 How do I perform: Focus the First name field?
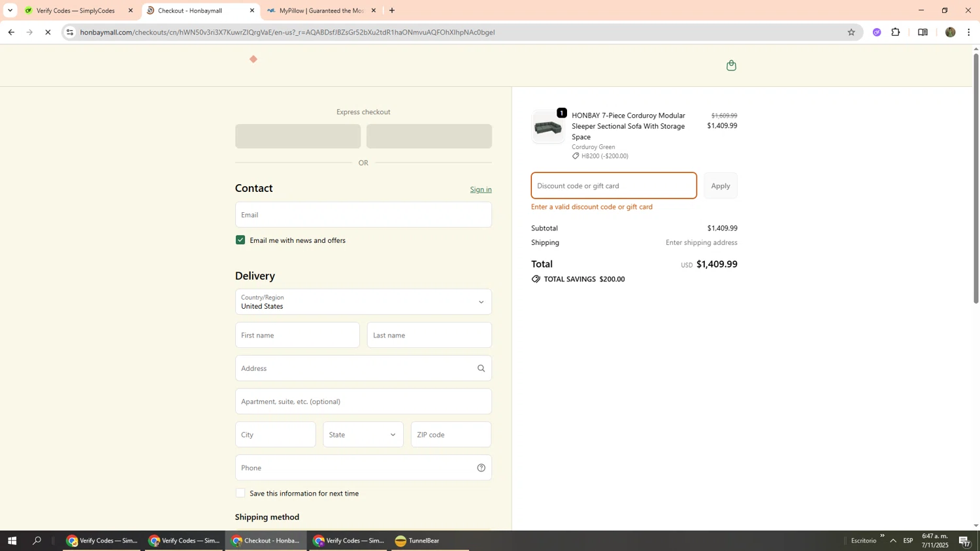[x=297, y=335]
